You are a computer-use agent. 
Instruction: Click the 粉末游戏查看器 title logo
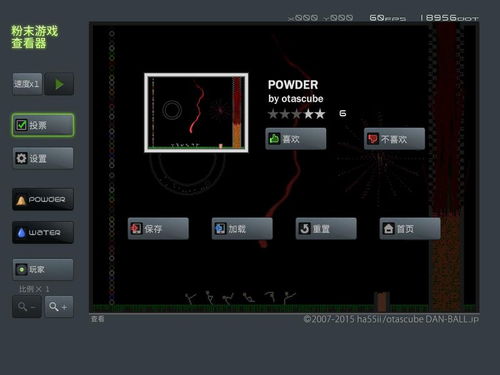[x=35, y=37]
